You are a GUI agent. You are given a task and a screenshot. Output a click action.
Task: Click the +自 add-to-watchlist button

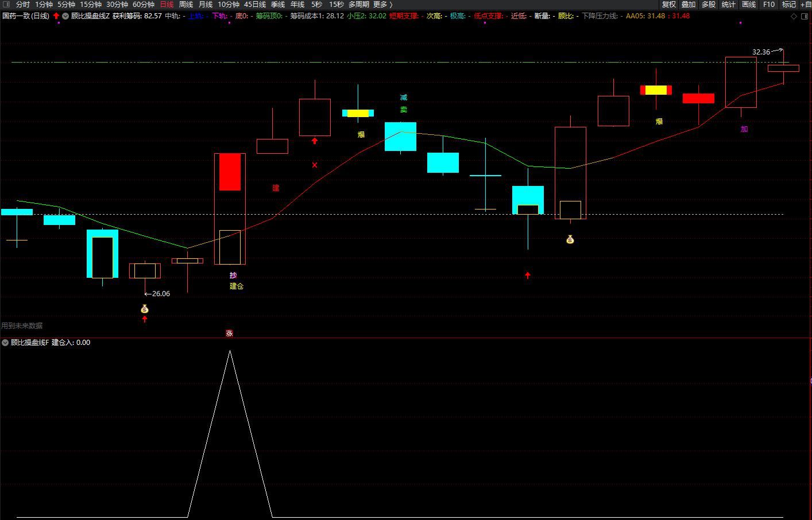pyautogui.click(x=806, y=5)
